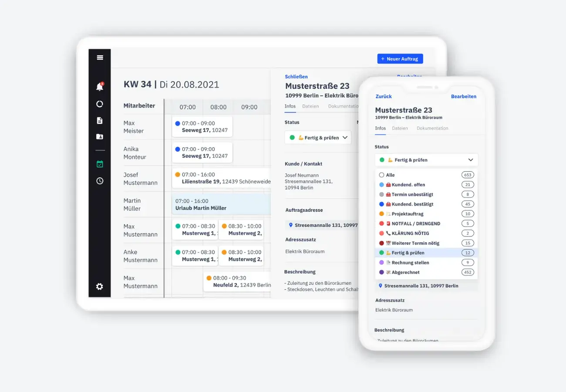Select Rechnung stellen status option
This screenshot has height=392, width=566.
[427, 263]
